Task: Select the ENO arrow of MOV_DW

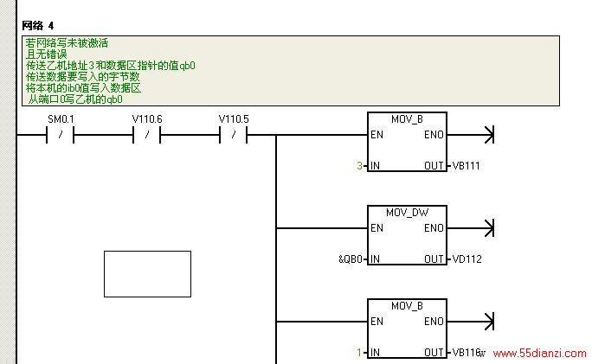Action: pyautogui.click(x=489, y=228)
